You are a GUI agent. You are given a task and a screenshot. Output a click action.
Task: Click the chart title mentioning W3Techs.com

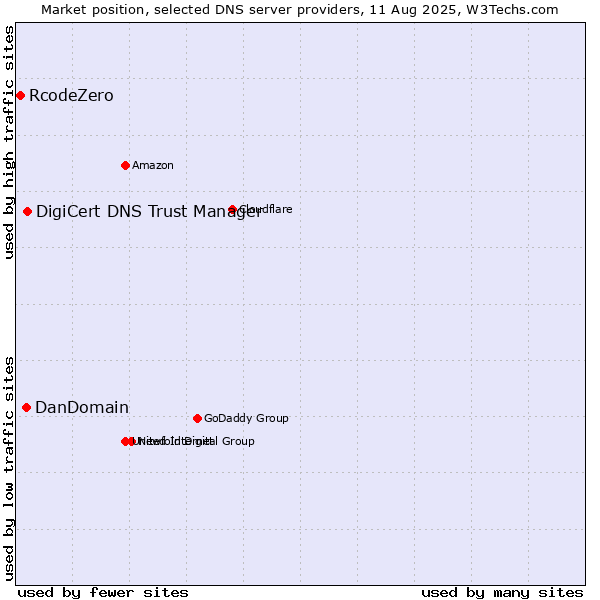coord(300,10)
